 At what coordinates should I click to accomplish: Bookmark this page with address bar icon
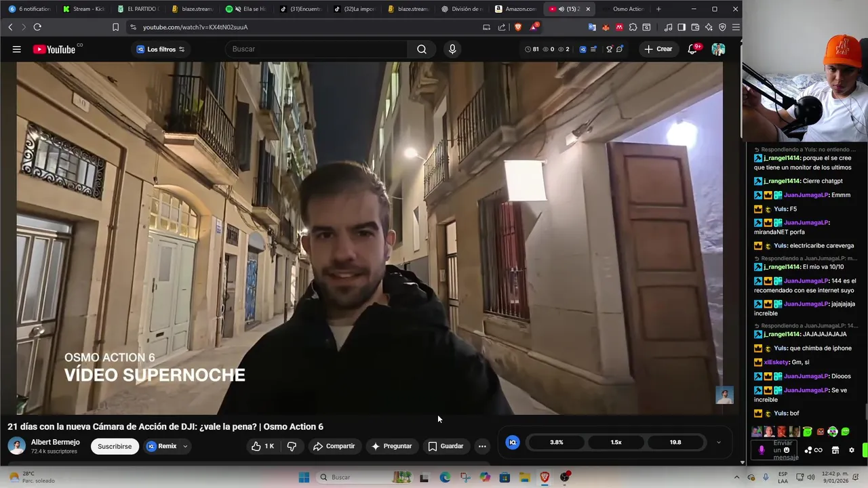[x=115, y=27]
